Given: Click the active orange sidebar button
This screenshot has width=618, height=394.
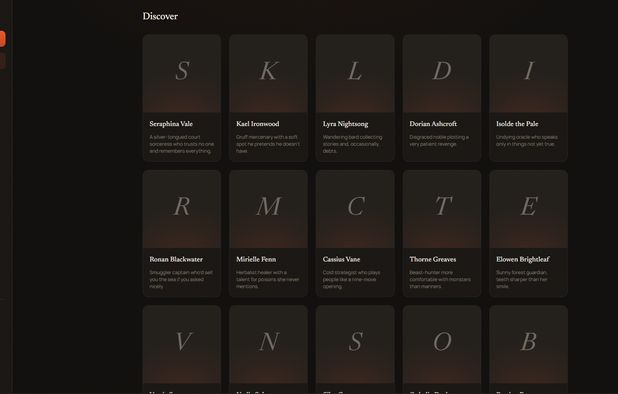Looking at the screenshot, I should pos(2,39).
